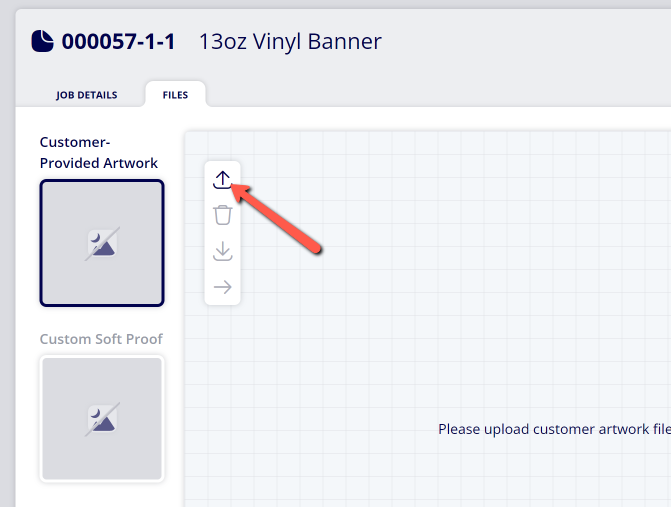Click the download file icon
The image size is (671, 507).
pyautogui.click(x=223, y=251)
